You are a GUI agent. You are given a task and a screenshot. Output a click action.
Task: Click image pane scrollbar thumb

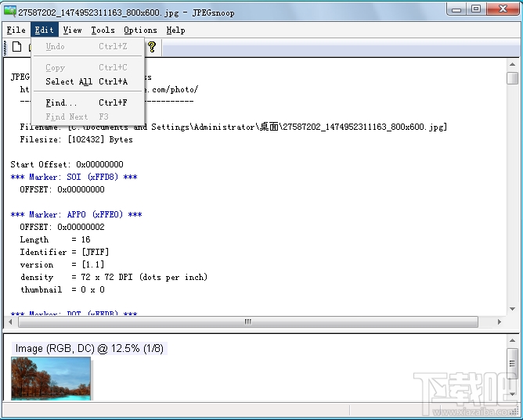512,364
